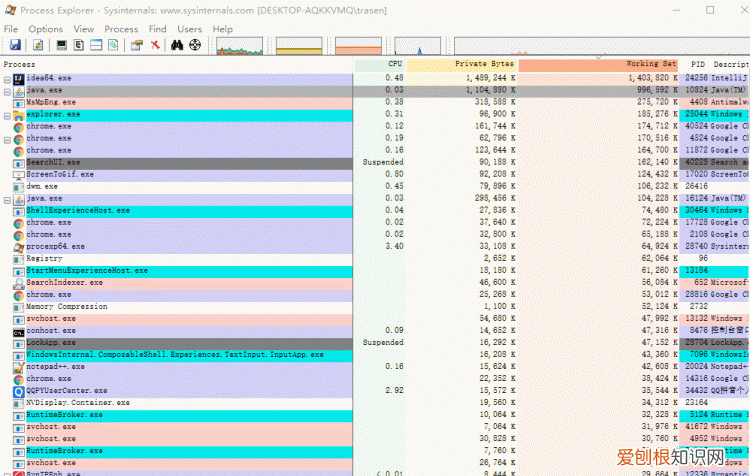Open the process Properties toolbar icon
Image resolution: width=750 pixels, height=476 pixels.
pyautogui.click(x=137, y=45)
